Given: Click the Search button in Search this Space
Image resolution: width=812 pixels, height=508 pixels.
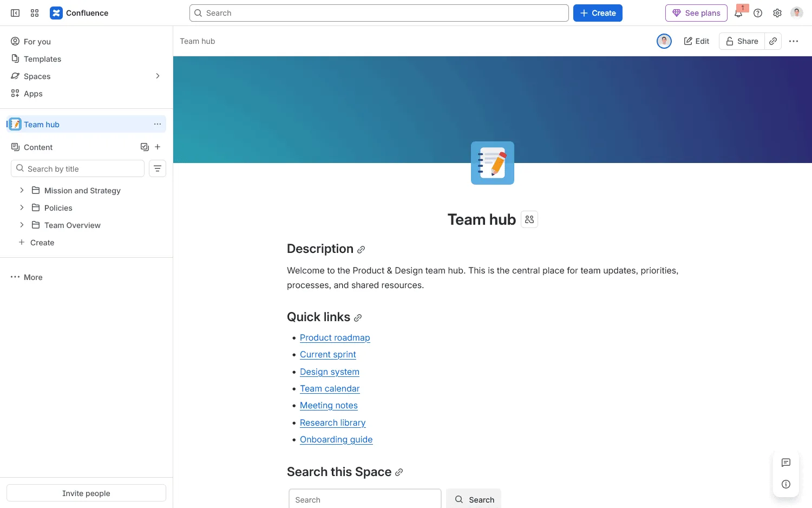Looking at the screenshot, I should click(474, 499).
